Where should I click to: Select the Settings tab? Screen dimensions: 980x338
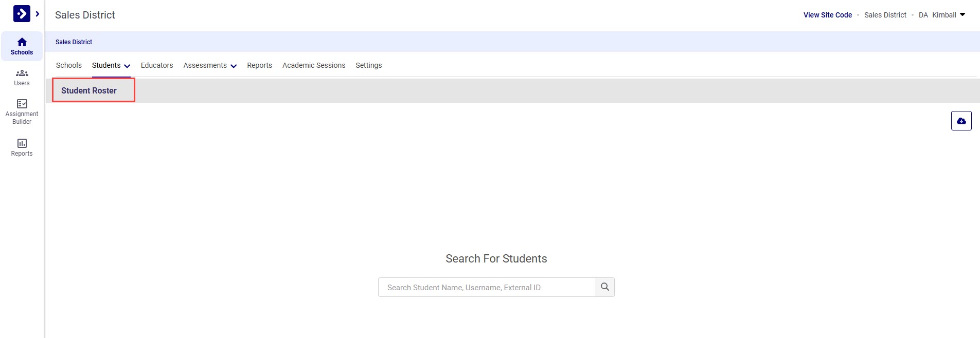(x=368, y=65)
